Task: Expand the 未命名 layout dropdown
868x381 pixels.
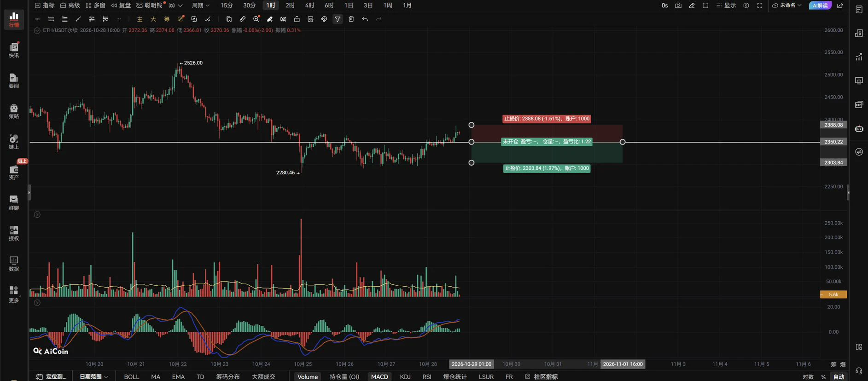Action: pos(786,6)
